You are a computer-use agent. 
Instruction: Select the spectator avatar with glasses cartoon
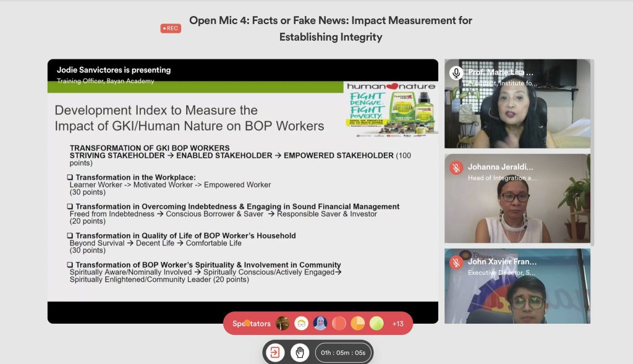(302, 323)
